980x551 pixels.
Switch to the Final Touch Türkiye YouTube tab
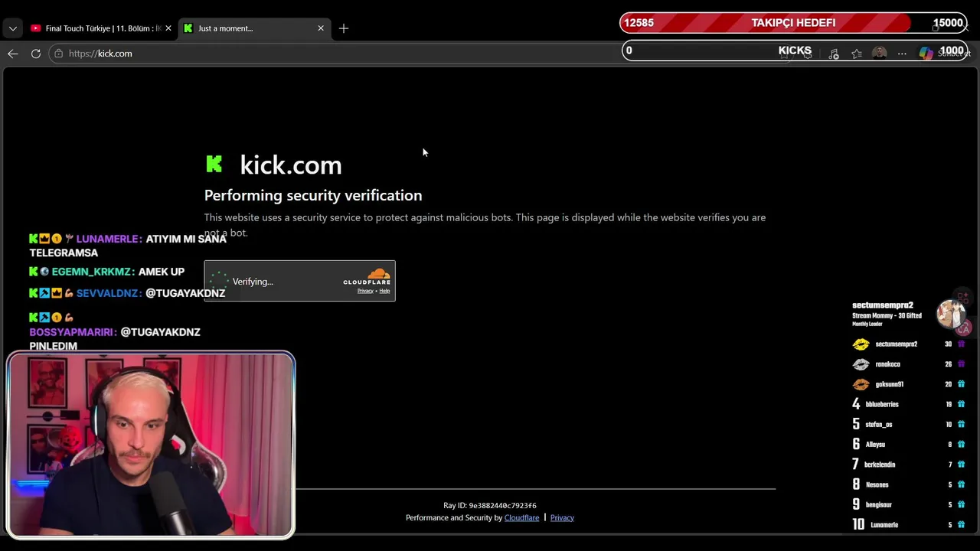point(100,28)
